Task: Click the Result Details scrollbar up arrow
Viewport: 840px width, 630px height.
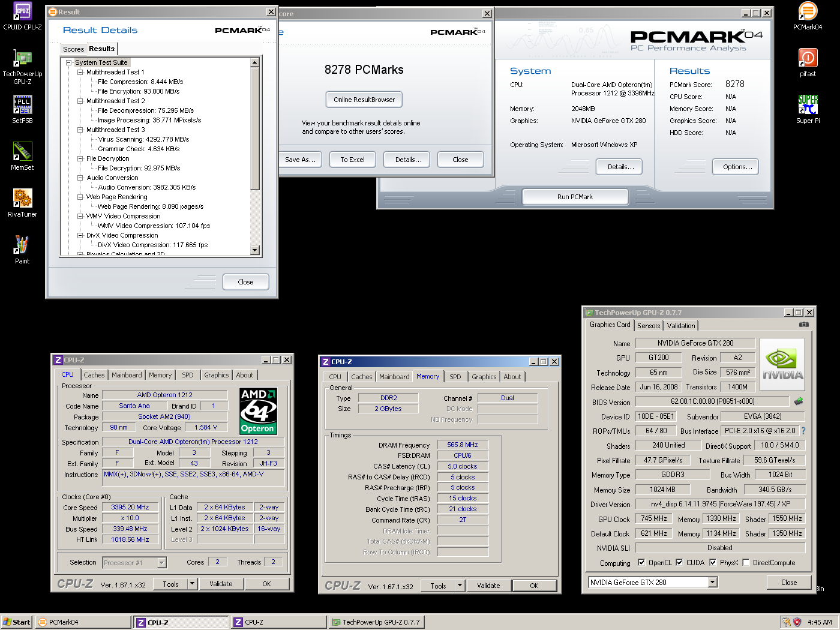Action: coord(255,62)
